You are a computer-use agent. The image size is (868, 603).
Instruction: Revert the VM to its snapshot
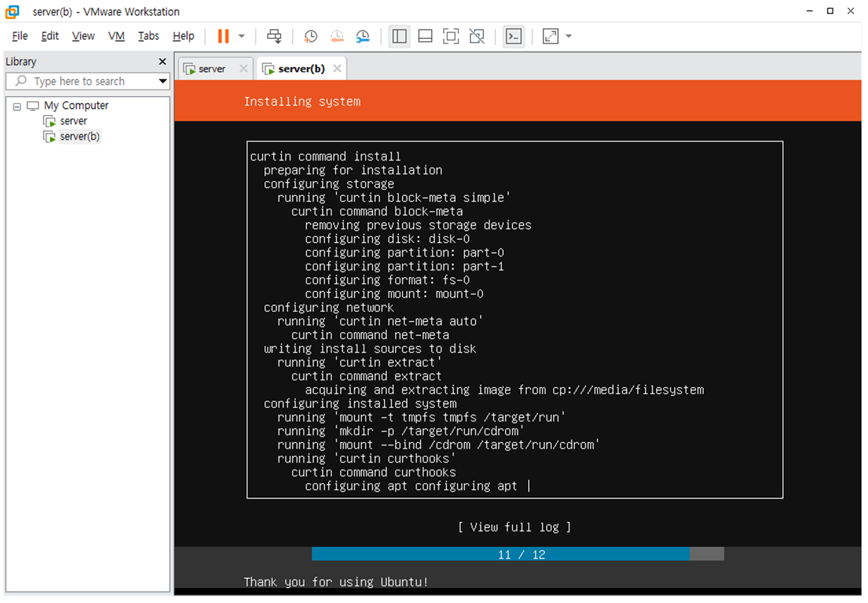point(337,36)
